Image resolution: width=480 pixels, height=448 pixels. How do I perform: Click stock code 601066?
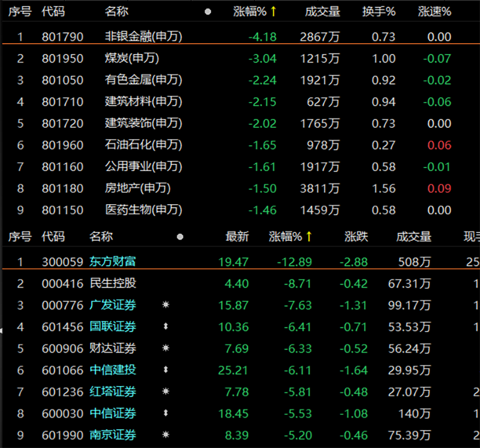(x=62, y=370)
